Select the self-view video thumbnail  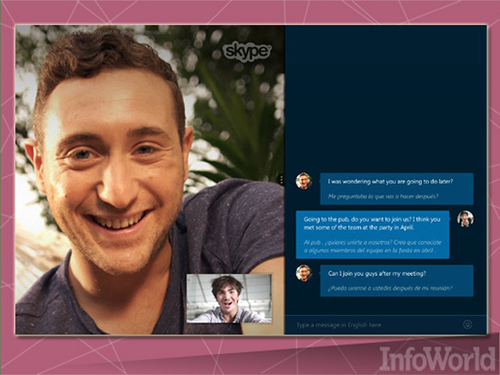[229, 299]
